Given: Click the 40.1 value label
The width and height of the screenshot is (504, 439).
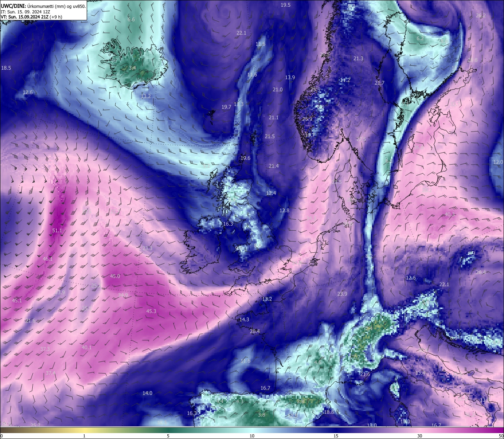Looking at the screenshot, I should [x=87, y=347].
